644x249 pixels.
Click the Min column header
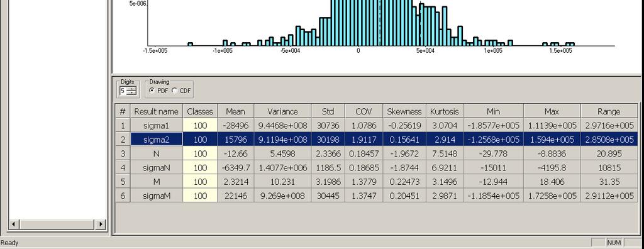coord(493,111)
